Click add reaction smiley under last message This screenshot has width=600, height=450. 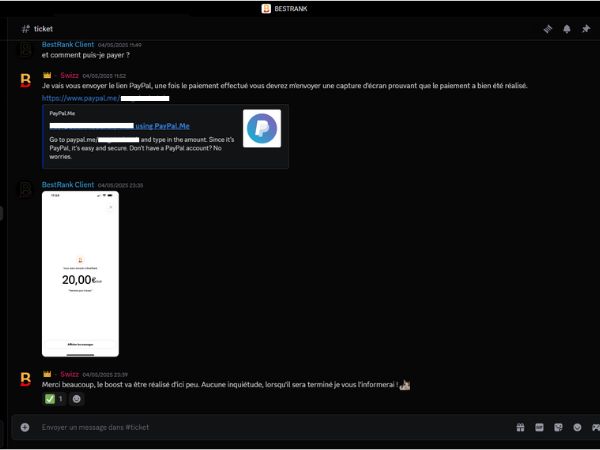[77, 399]
